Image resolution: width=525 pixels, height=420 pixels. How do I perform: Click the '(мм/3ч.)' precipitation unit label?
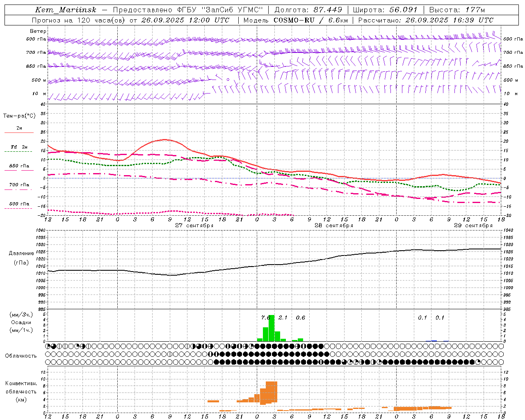click(21, 315)
